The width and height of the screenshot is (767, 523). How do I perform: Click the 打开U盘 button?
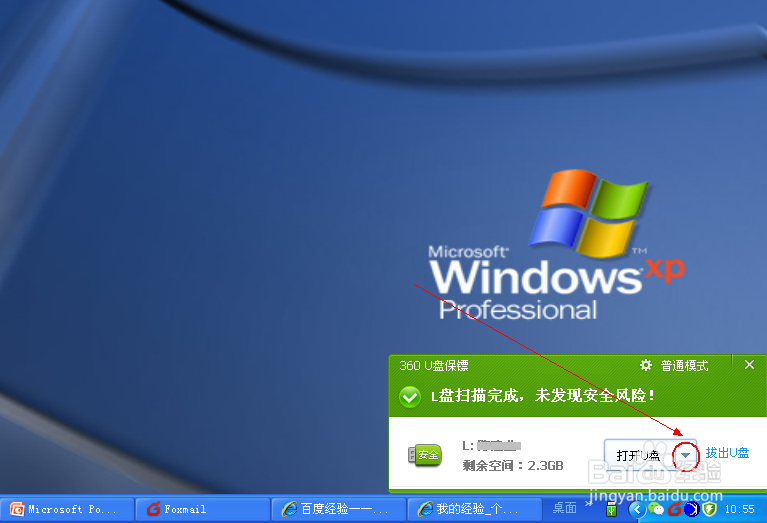click(x=638, y=455)
